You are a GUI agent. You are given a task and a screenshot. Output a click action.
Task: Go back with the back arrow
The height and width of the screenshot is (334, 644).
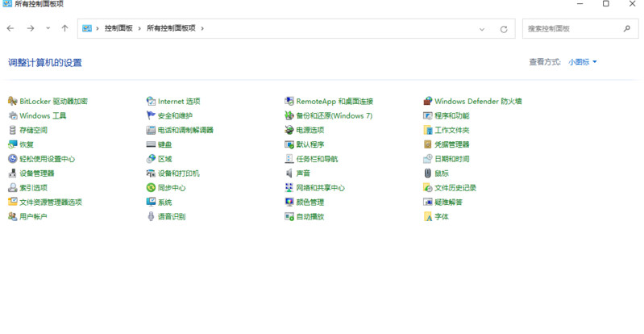[10, 28]
